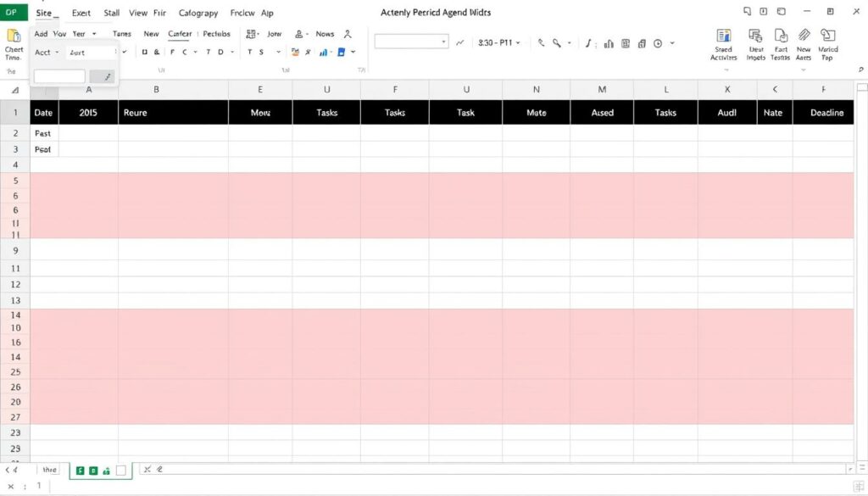868x496 pixels.
Task: Open the View menu
Action: click(x=138, y=14)
